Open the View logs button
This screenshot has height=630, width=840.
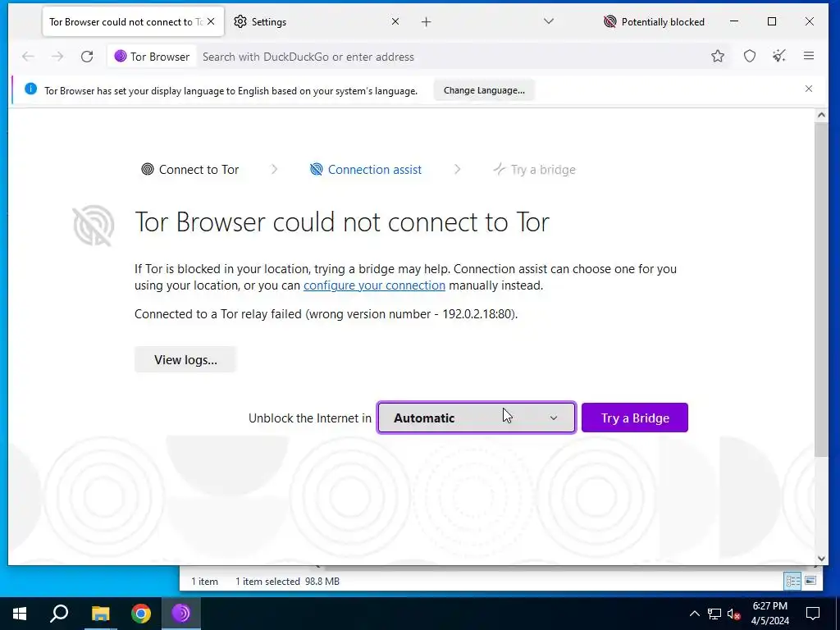tap(185, 359)
